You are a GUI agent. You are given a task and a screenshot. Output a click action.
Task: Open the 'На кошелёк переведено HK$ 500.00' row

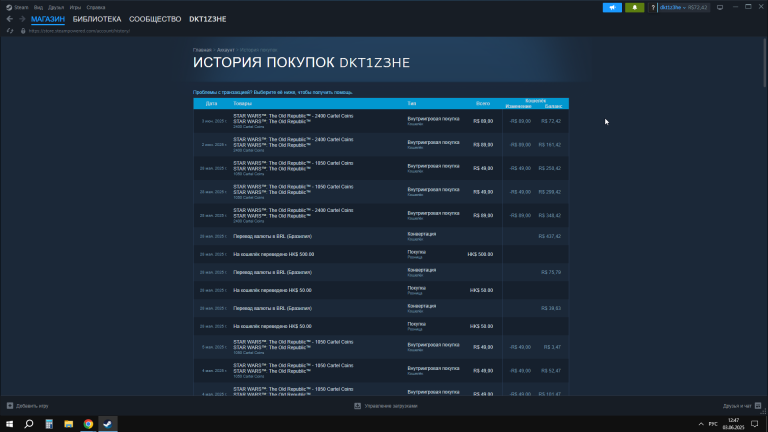[381, 254]
